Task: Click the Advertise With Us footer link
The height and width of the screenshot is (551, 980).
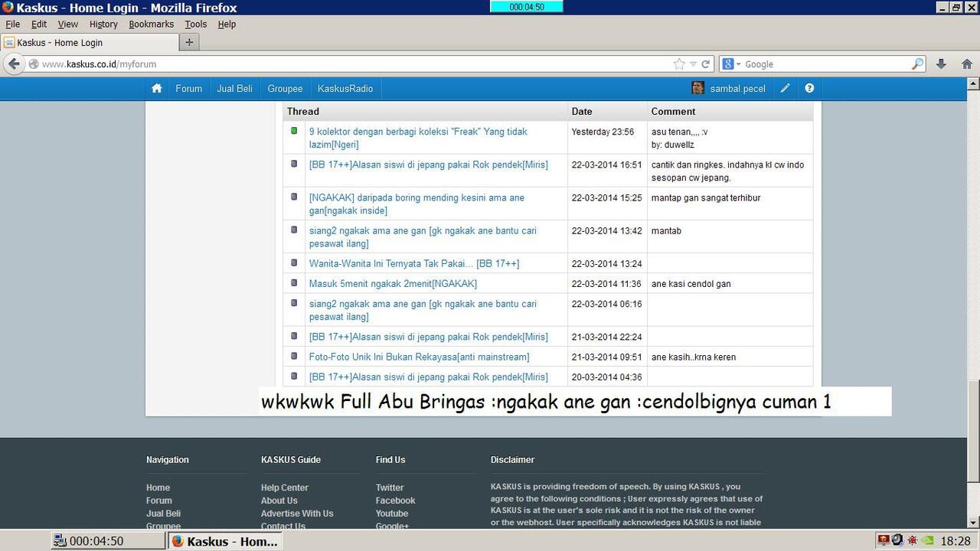Action: click(x=297, y=514)
